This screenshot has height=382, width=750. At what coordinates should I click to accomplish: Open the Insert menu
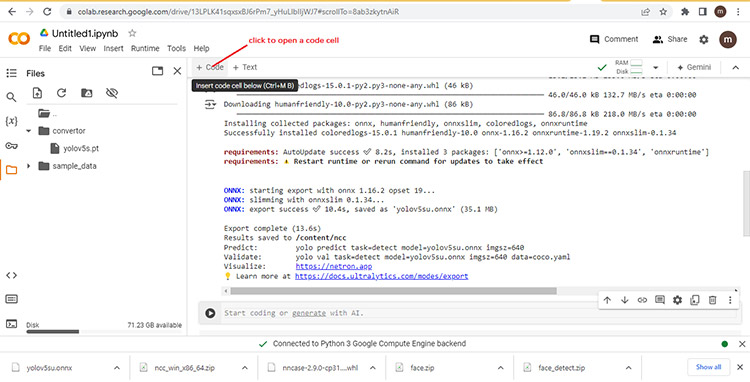coord(113,48)
